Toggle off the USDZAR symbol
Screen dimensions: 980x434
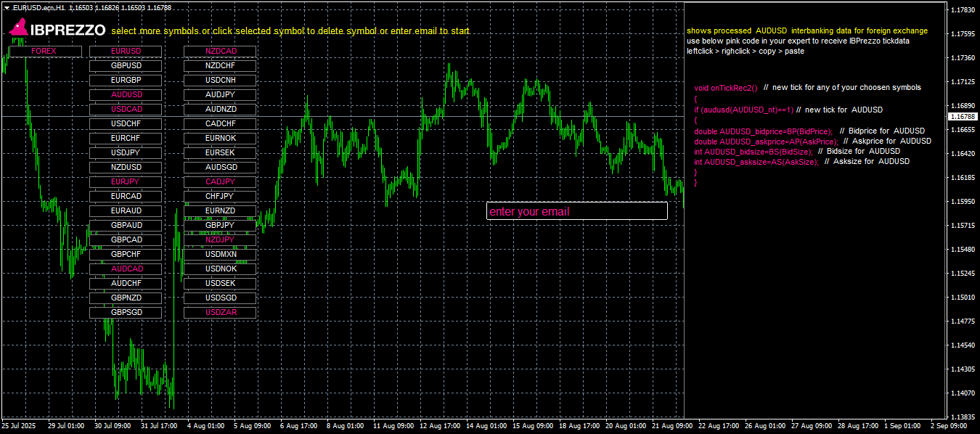220,313
